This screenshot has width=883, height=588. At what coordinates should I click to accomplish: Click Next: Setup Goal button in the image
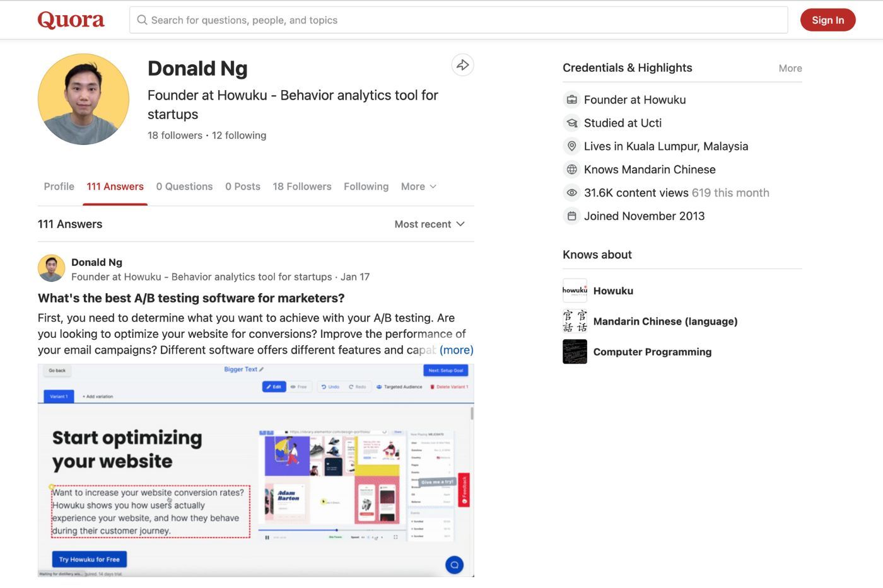(446, 371)
